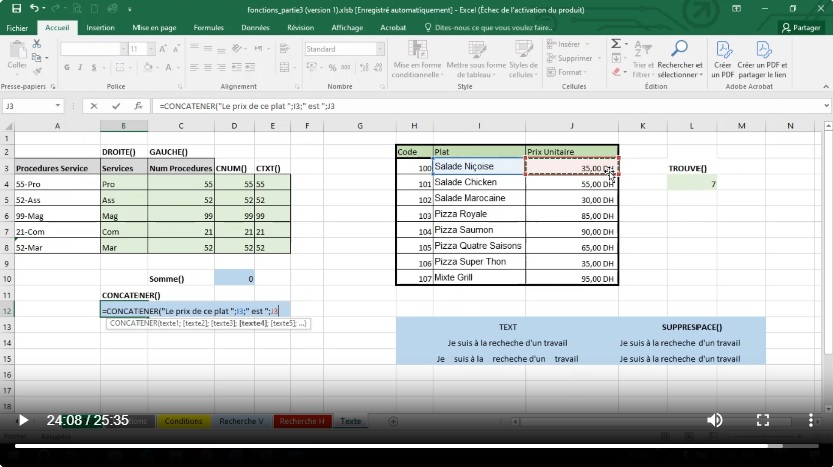Select the Texte sheet tab
Viewport: 833px width, 467px height.
pos(351,421)
